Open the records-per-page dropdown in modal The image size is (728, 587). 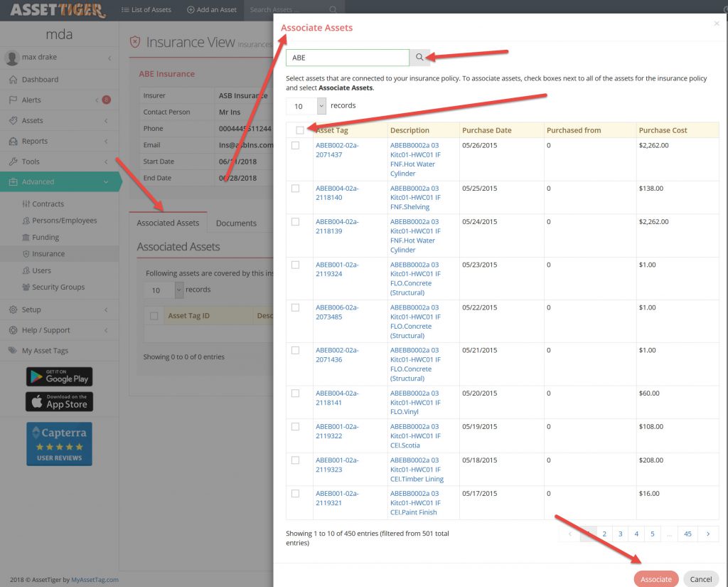tap(306, 106)
